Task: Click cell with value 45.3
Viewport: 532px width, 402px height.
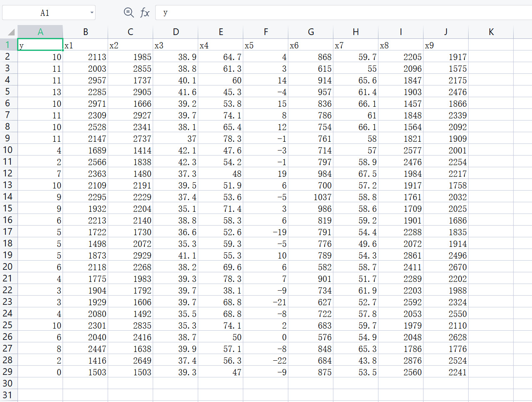Action: [221, 91]
